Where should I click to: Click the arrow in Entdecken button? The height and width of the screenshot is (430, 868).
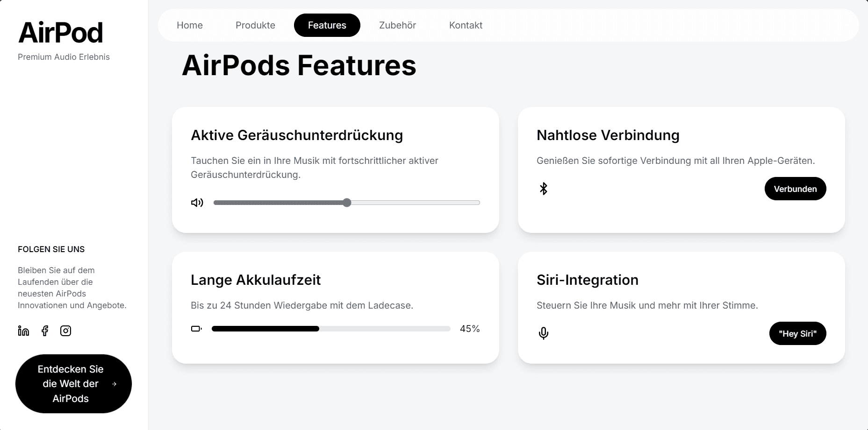point(115,384)
